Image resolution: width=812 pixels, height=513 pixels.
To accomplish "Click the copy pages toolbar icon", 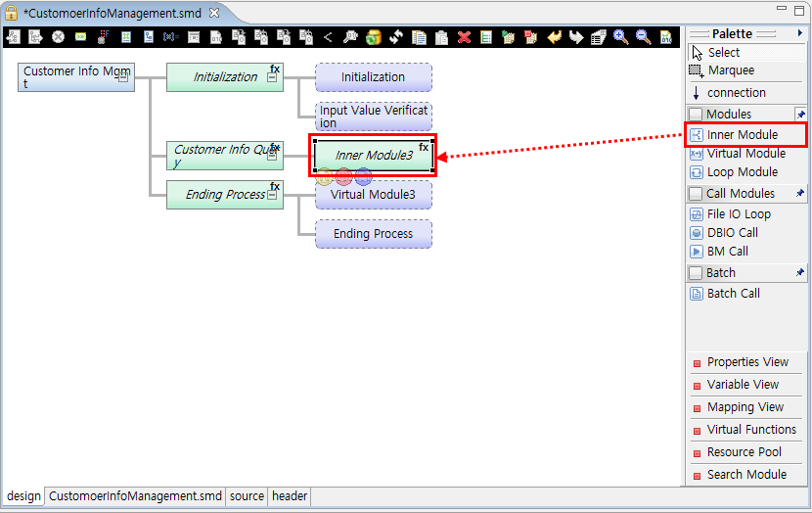I will point(419,37).
